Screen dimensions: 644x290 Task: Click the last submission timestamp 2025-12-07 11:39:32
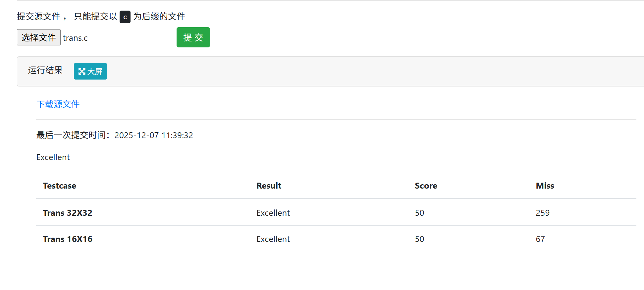[x=153, y=135]
